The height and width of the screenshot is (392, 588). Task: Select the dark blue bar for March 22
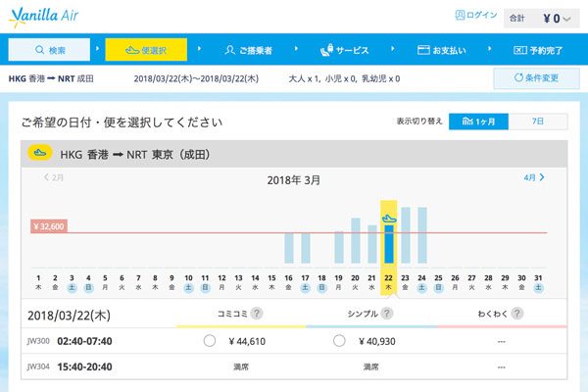tap(389, 244)
